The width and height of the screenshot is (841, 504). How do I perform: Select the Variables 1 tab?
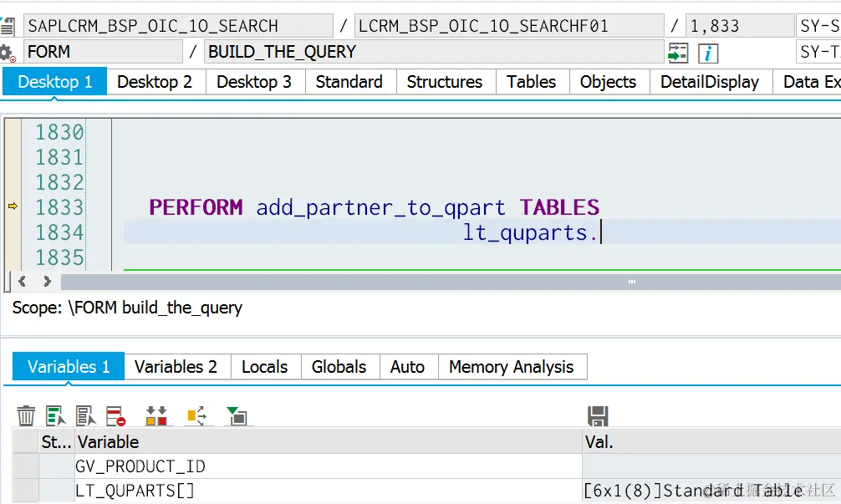[x=69, y=367]
